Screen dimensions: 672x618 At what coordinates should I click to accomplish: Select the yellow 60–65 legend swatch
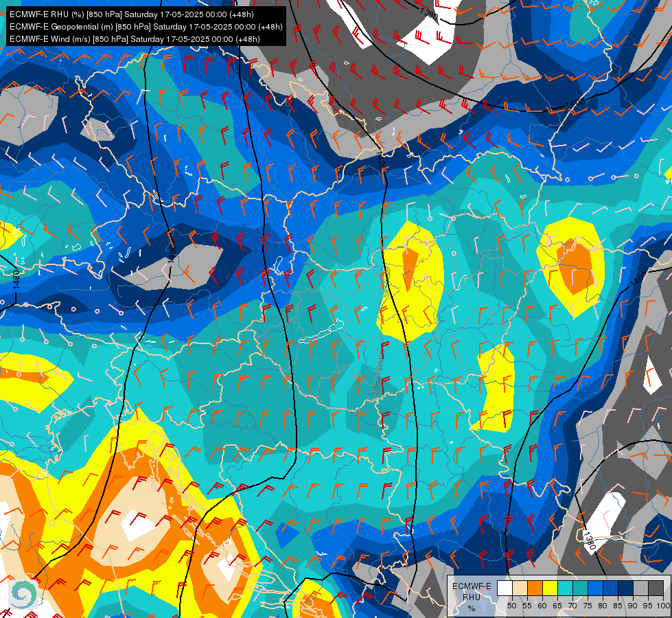click(x=550, y=588)
